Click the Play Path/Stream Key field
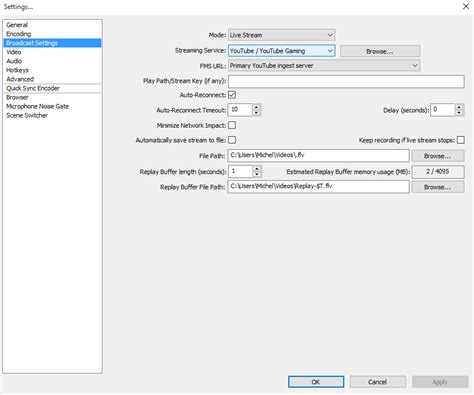The width and height of the screenshot is (474, 395). click(346, 81)
